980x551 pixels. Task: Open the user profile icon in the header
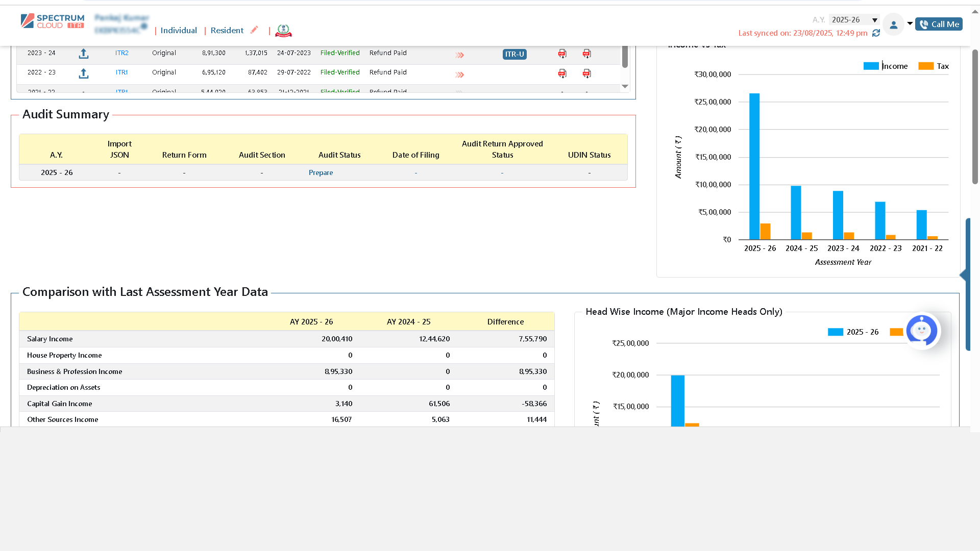893,24
